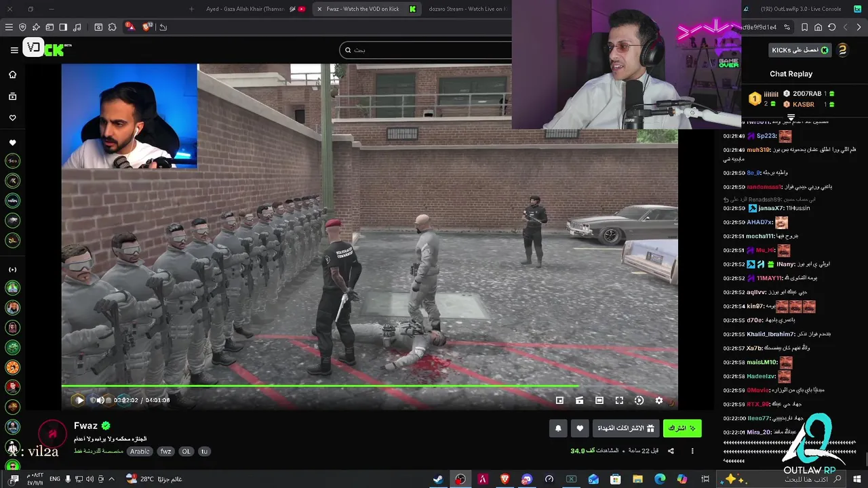This screenshot has width=868, height=488.
Task: Open the filled heart Following icon in sidebar
Action: (x=12, y=143)
